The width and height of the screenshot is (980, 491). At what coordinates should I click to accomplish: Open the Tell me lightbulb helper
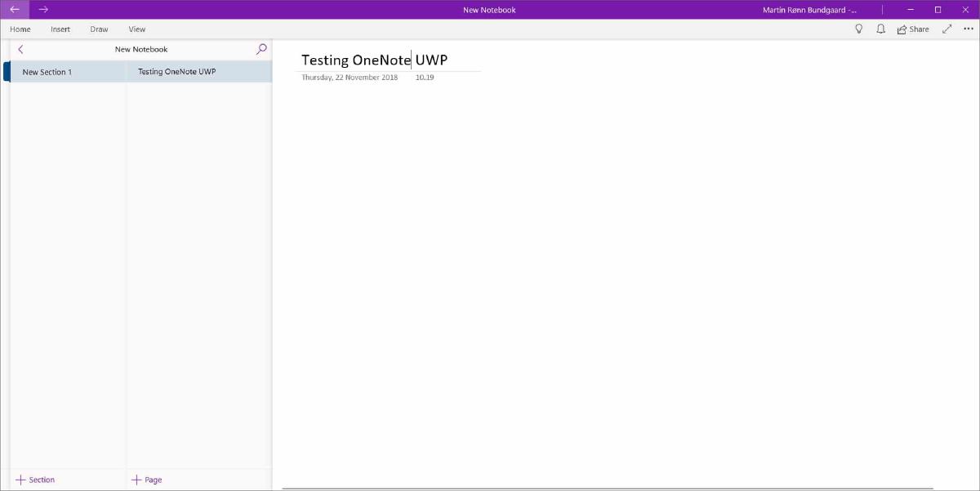858,29
